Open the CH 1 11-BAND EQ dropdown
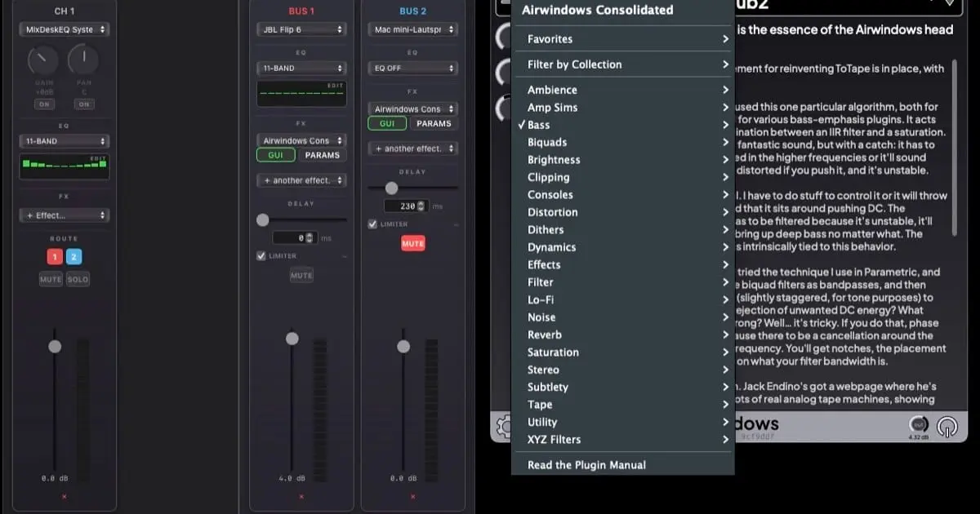Image resolution: width=980 pixels, height=514 pixels. 64,141
